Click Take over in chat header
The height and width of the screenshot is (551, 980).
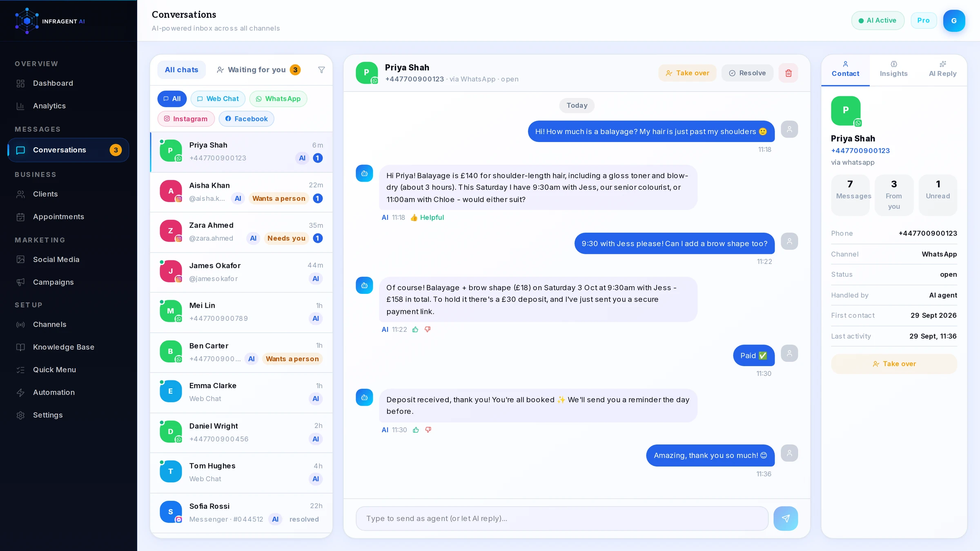(687, 73)
